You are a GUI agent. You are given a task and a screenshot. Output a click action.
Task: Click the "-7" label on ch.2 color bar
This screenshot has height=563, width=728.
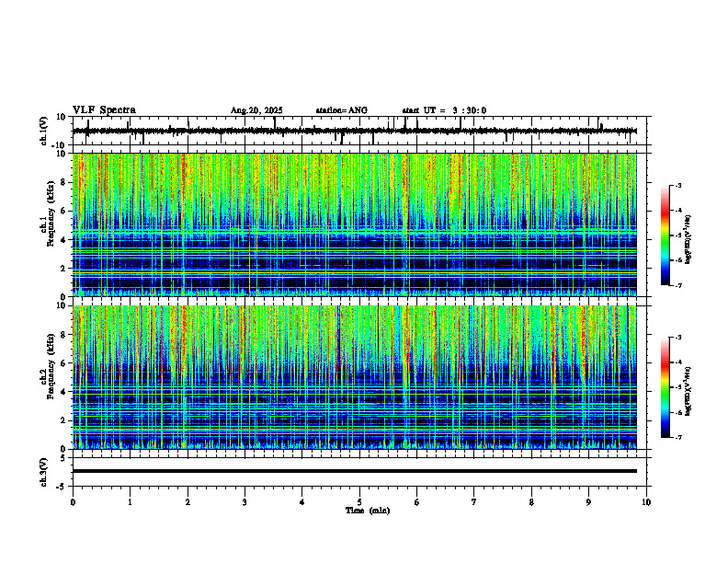[x=678, y=437]
